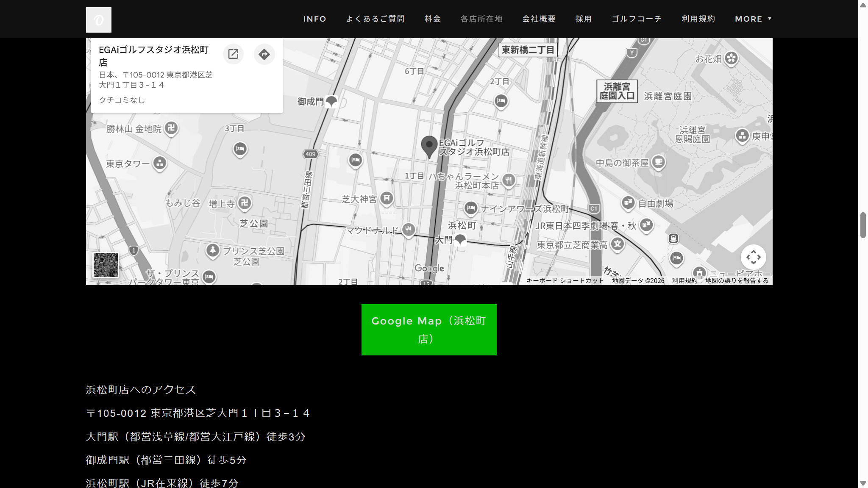Click the hotel icon below 3丁目
868x488 pixels.
[240, 149]
